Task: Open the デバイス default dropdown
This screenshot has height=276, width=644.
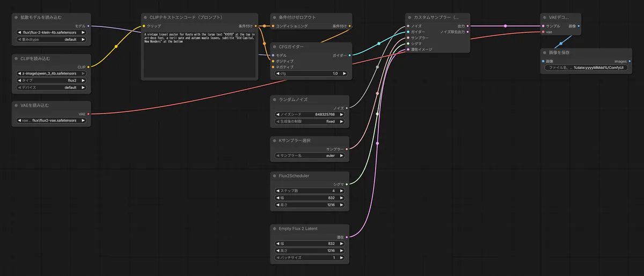Action: click(x=52, y=87)
